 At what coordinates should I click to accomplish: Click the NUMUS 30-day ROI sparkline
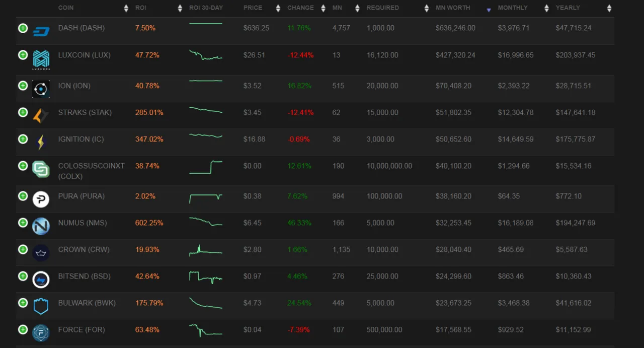(x=206, y=221)
